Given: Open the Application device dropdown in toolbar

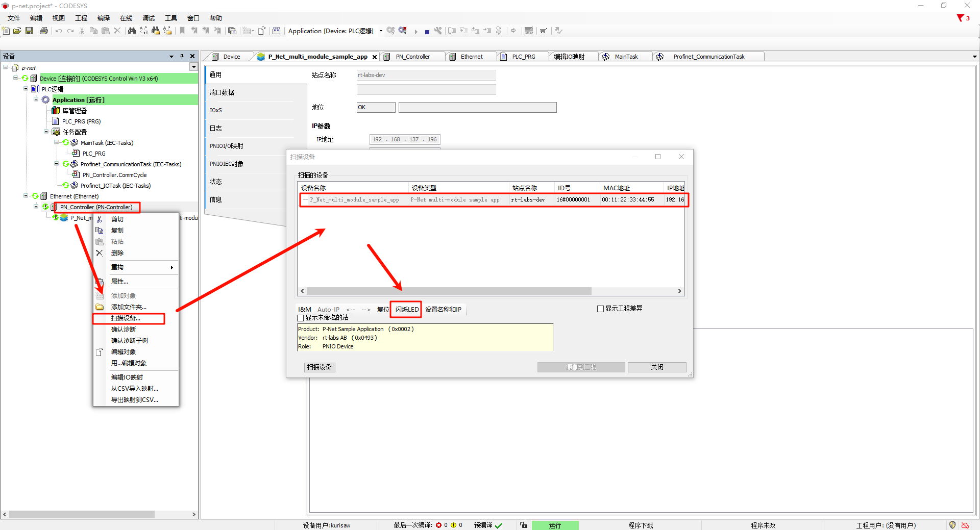Looking at the screenshot, I should tap(381, 31).
